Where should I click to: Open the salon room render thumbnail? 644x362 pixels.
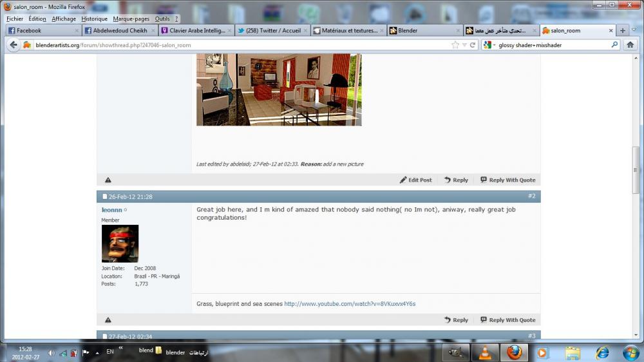[x=279, y=90]
